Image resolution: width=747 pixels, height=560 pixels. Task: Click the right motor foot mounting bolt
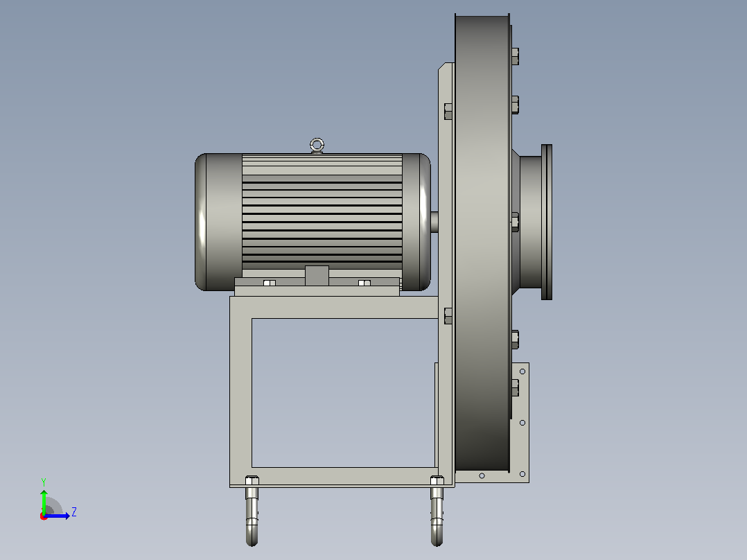coord(364,283)
